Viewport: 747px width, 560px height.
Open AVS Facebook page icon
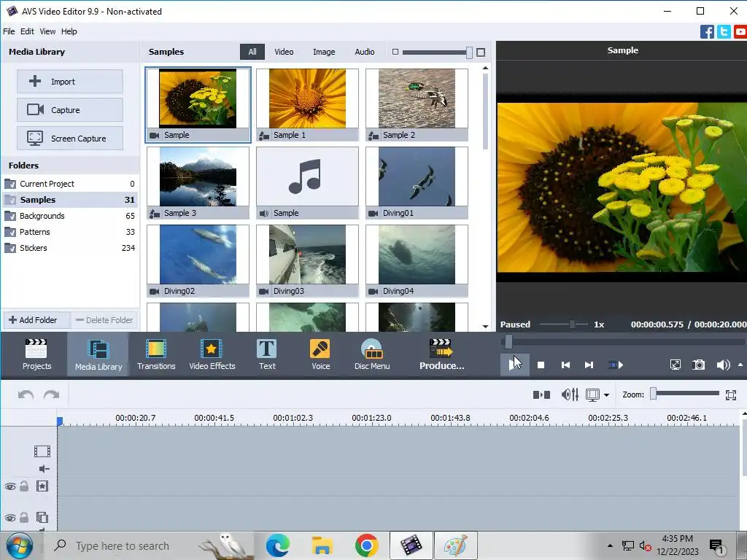(x=707, y=32)
